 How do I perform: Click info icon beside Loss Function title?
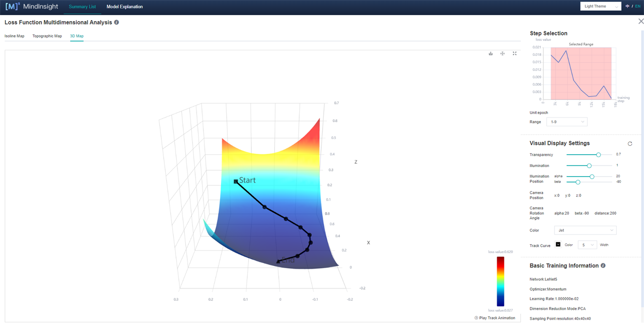[116, 23]
